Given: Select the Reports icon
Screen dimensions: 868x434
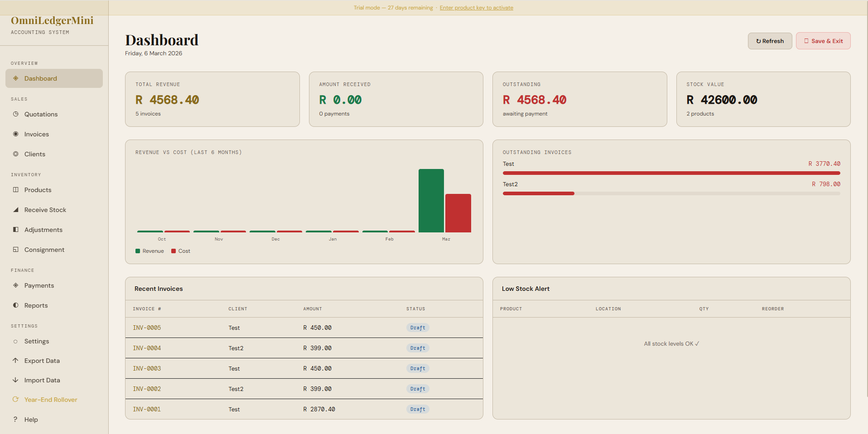Looking at the screenshot, I should click(16, 305).
